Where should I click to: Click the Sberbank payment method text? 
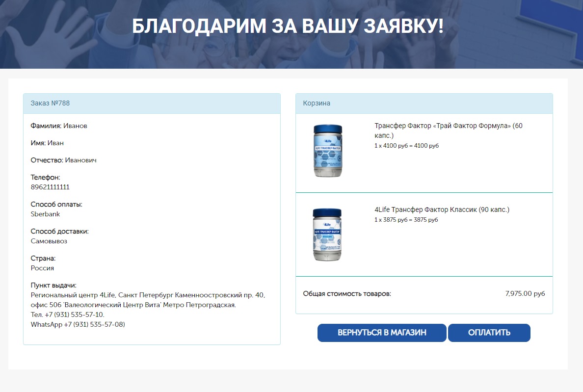pyautogui.click(x=45, y=214)
